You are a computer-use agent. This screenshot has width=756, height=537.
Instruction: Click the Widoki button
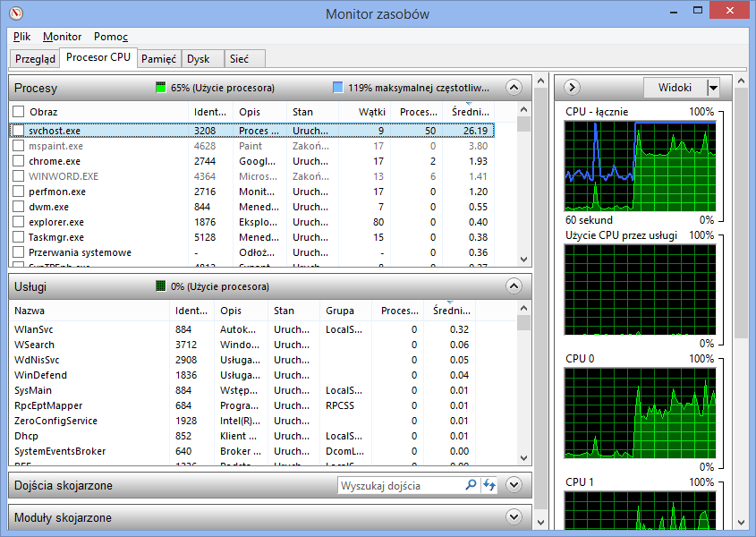pyautogui.click(x=675, y=88)
